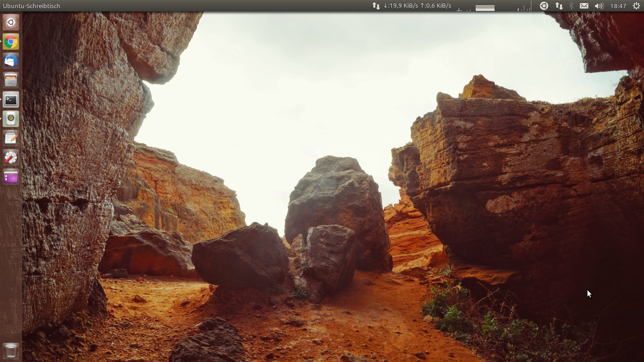This screenshot has height=362, width=644.
Task: Open the messaging envelope indicator
Action: tap(584, 6)
